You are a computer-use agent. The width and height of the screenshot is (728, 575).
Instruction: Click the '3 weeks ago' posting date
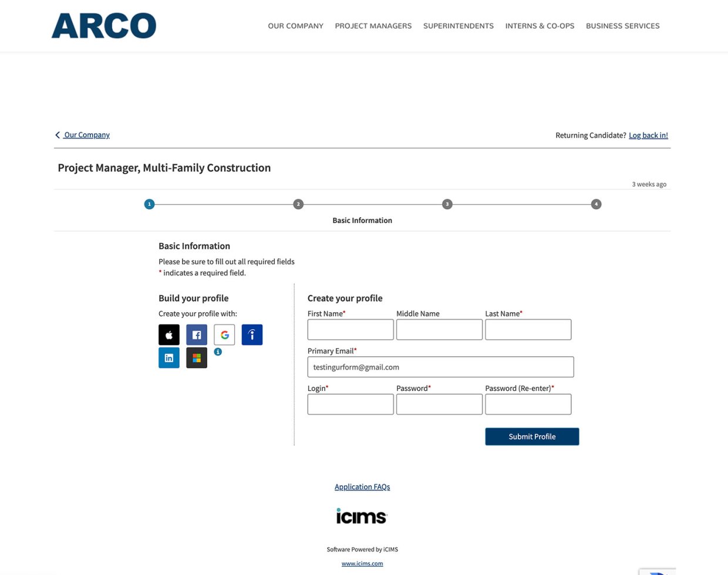click(649, 184)
